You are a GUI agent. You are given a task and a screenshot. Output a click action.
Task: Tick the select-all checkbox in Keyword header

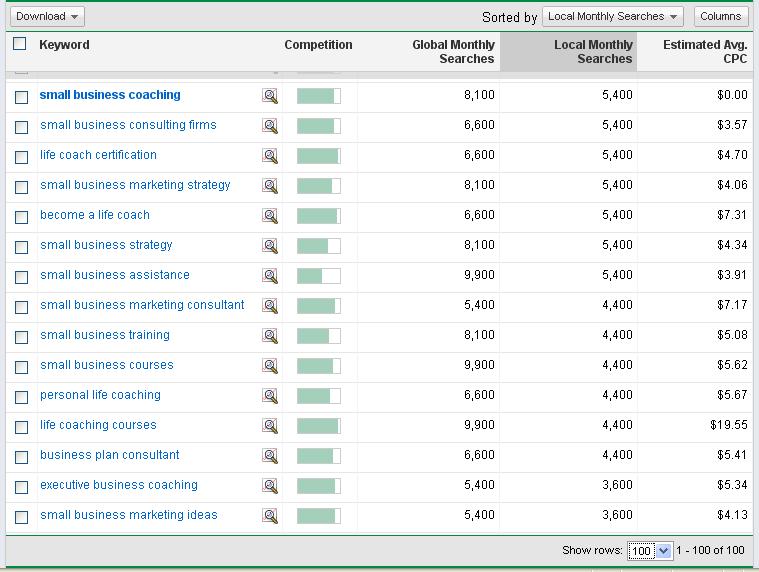pyautogui.click(x=19, y=44)
